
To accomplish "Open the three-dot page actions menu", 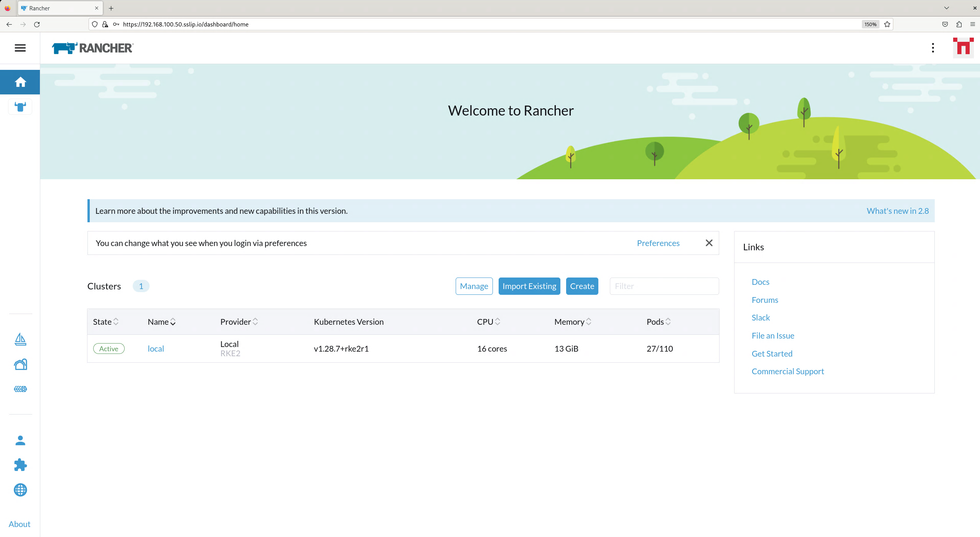I will pyautogui.click(x=933, y=48).
